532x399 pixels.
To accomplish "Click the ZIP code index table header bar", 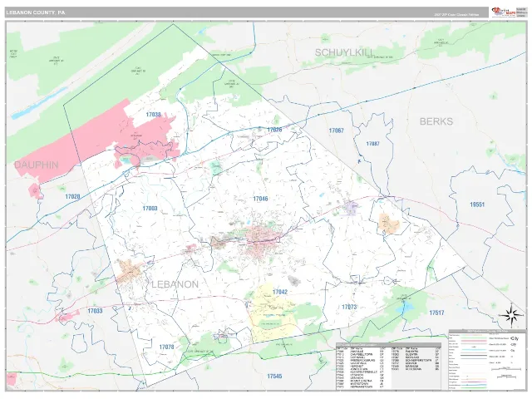I will (388, 345).
